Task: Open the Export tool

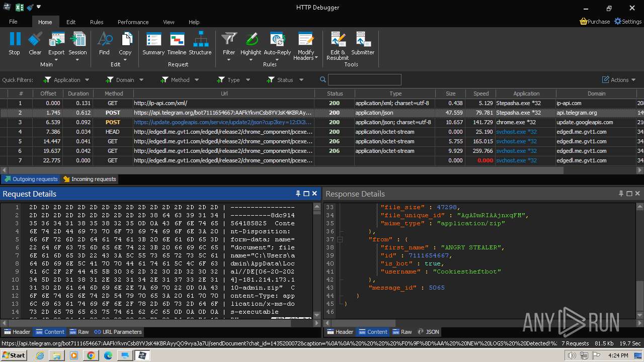Action: pyautogui.click(x=56, y=43)
